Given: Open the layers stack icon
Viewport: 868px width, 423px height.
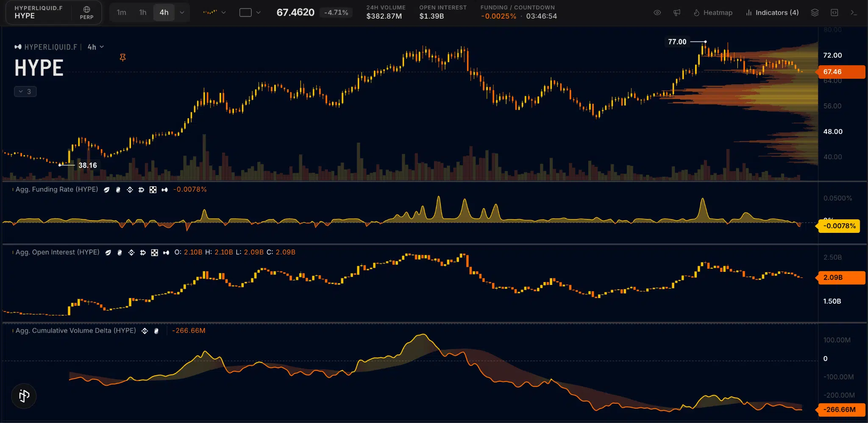Looking at the screenshot, I should pos(815,13).
